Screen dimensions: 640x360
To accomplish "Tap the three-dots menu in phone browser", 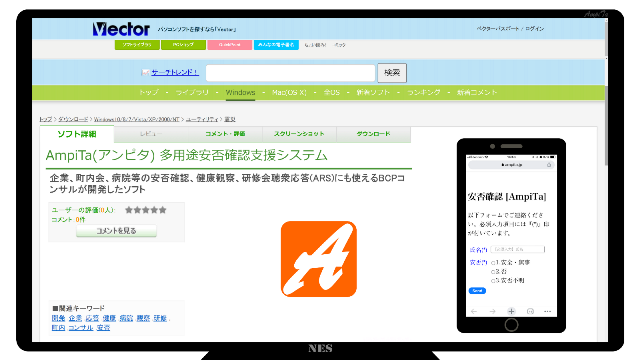I will (x=548, y=311).
